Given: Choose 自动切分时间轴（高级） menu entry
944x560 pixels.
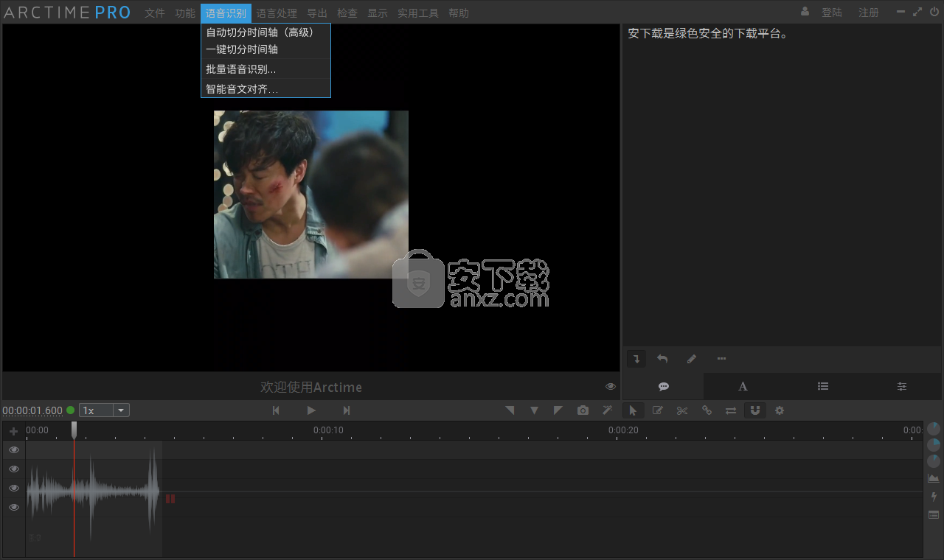Looking at the screenshot, I should 265,32.
